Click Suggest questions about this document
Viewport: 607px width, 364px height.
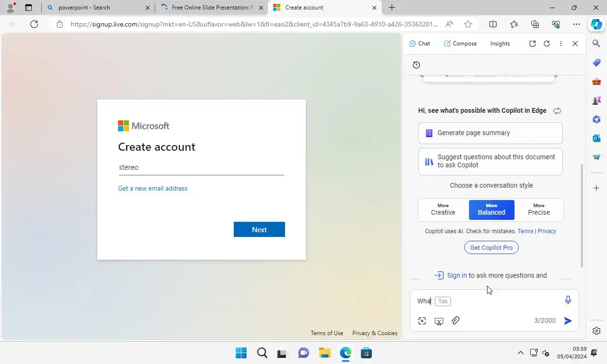pyautogui.click(x=490, y=162)
